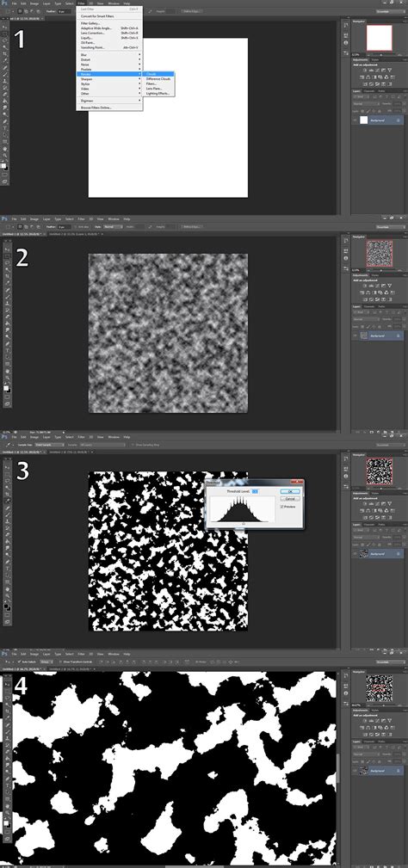Choose Difference Clouds from the Render submenu
This screenshot has height=868, width=408.
pyautogui.click(x=158, y=78)
